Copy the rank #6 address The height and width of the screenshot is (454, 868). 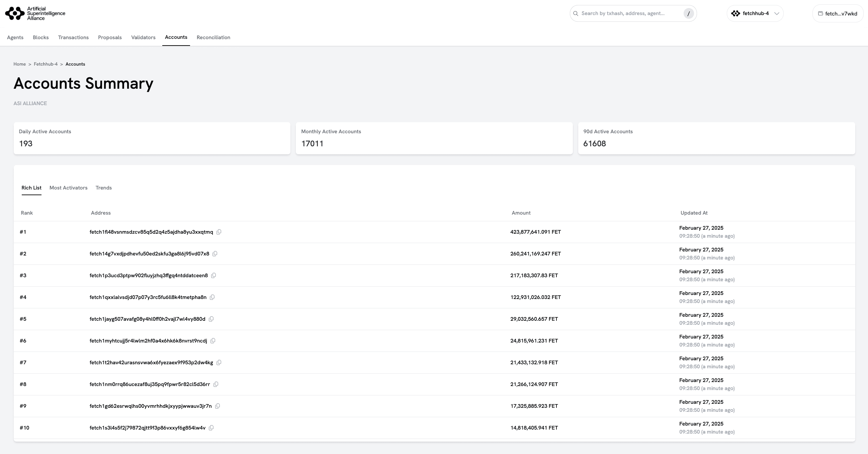coord(213,341)
